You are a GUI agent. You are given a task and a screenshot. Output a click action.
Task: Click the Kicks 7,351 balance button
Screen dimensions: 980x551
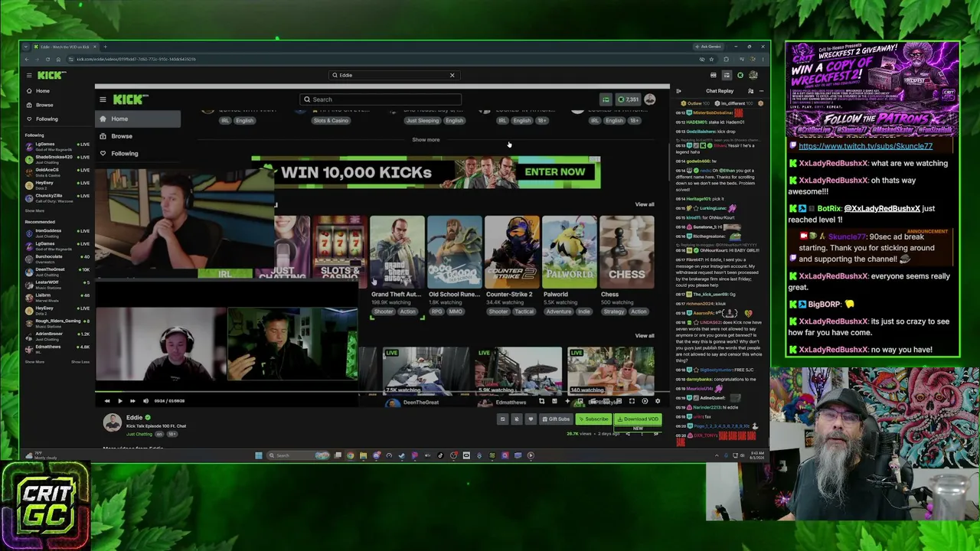(x=629, y=99)
